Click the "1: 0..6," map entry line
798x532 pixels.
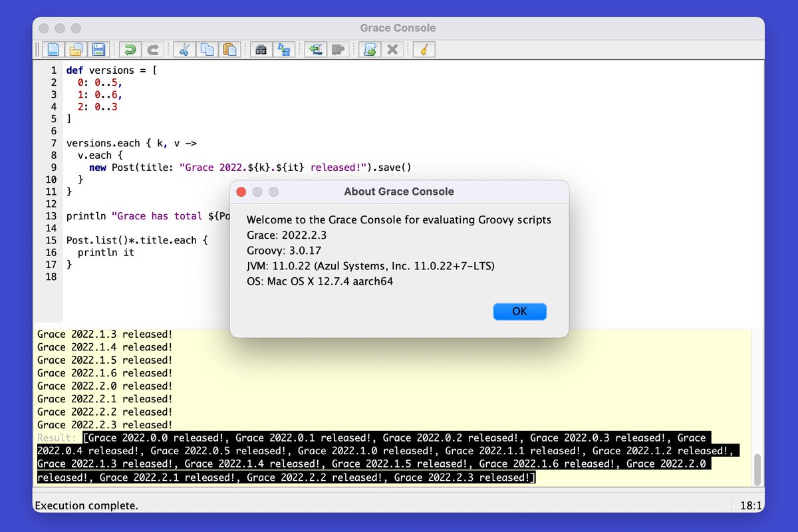point(100,94)
